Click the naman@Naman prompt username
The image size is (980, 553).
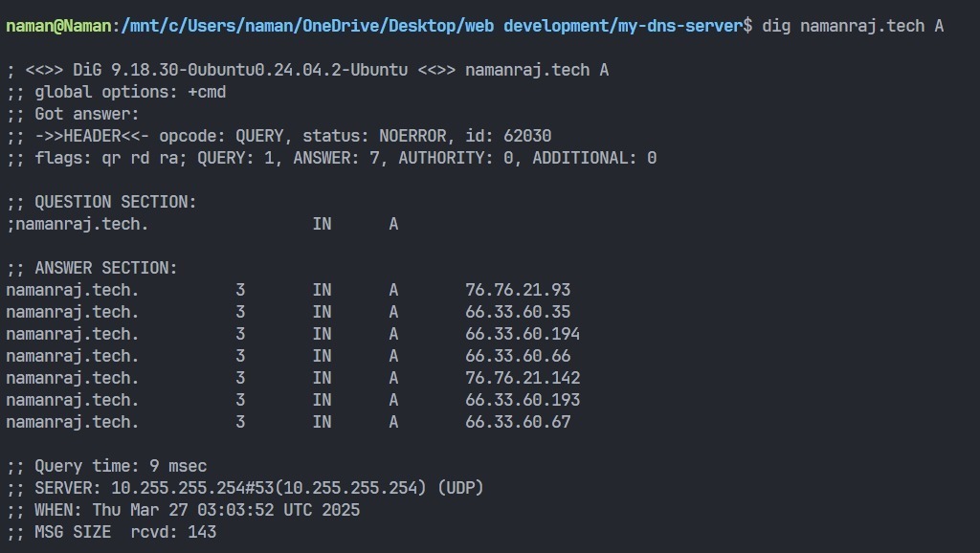tap(58, 26)
